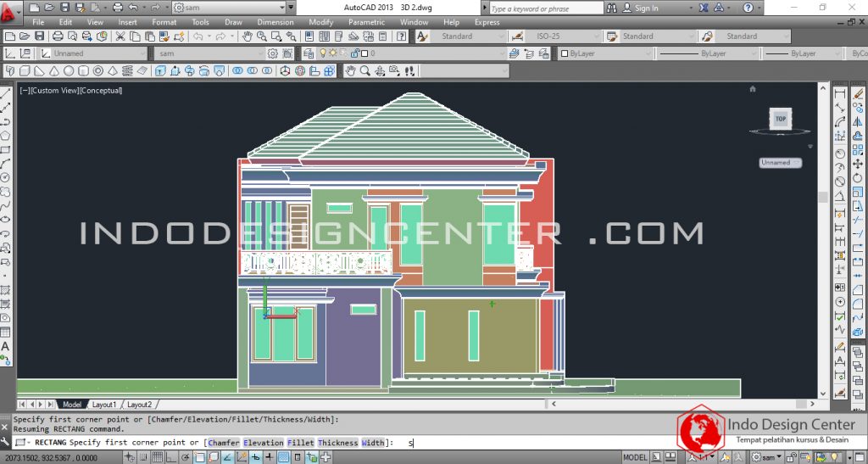
Task: Open the Text Style 'Standard' dropdown
Action: [x=469, y=36]
